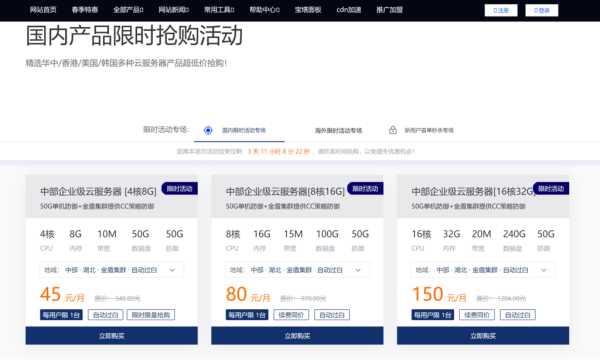Click the 限时活动 badge on the 4核8G card
Image resolution: width=600 pixels, height=360 pixels.
click(179, 189)
